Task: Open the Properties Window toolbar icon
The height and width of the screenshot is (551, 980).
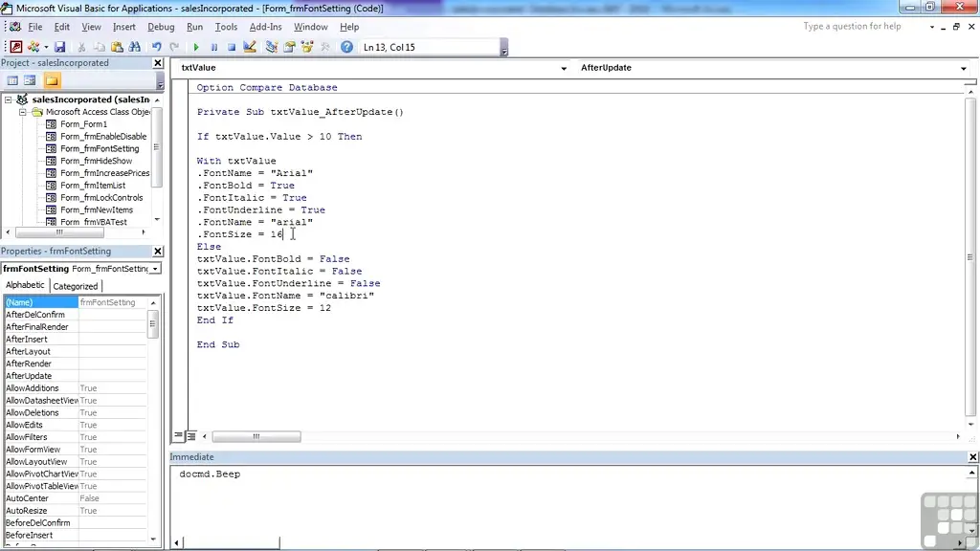Action: click(x=289, y=47)
